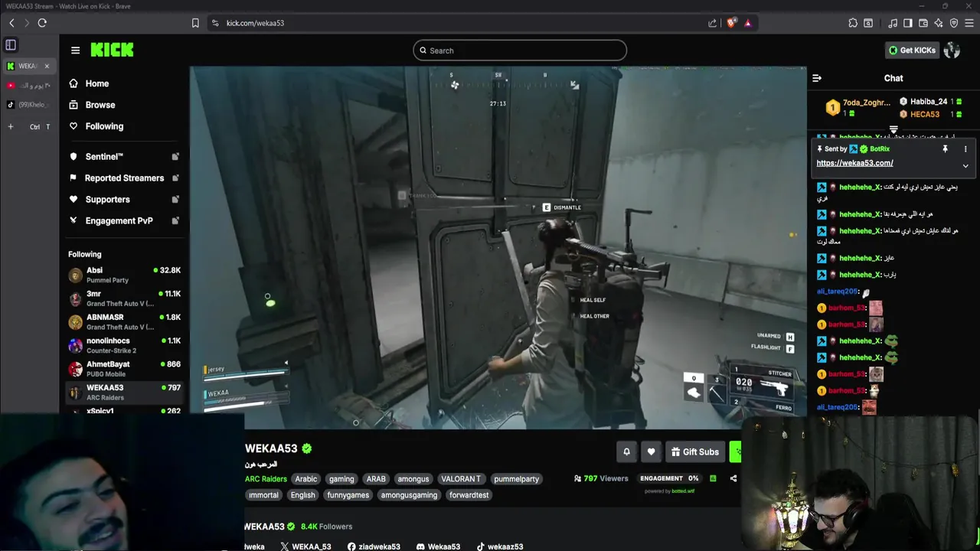The image size is (980, 551).
Task: Open AhmetBayat channel in Following list
Action: tap(124, 369)
